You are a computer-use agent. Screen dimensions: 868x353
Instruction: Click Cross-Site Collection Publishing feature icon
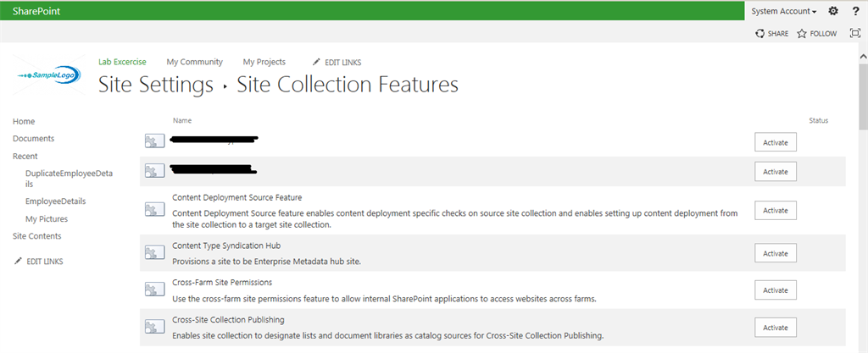tap(154, 327)
